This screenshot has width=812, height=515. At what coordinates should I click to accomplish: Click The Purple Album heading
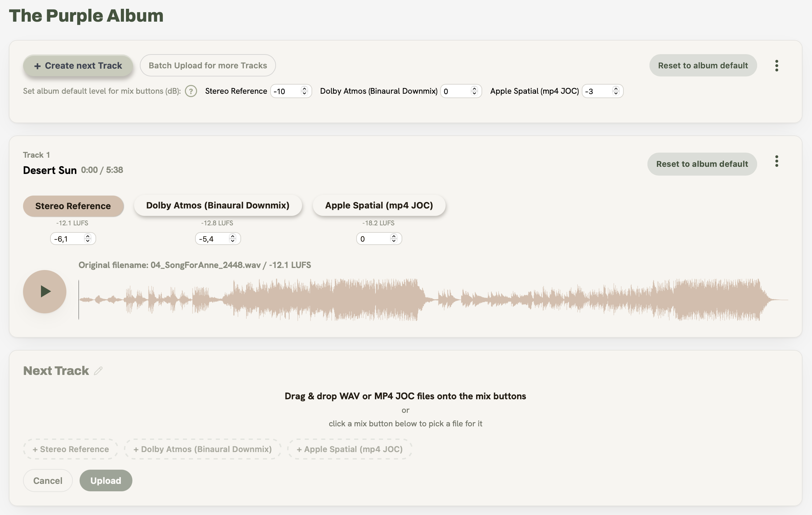coord(86,16)
